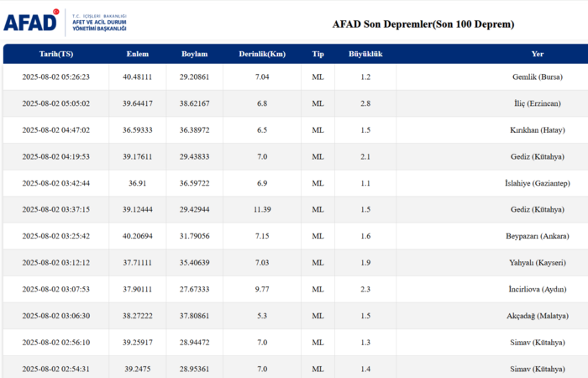Click longitude value 27.67333
The image size is (588, 378).
click(x=194, y=290)
